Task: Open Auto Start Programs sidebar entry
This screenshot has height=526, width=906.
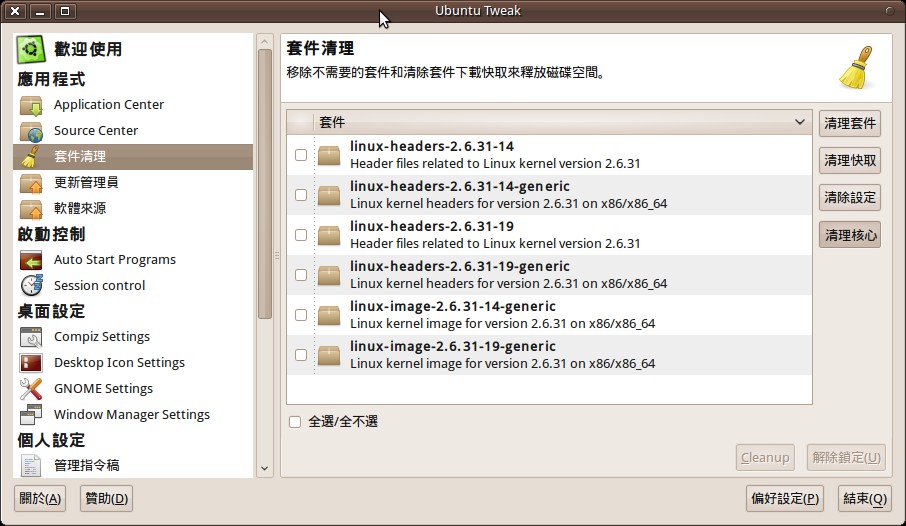Action: [133, 260]
